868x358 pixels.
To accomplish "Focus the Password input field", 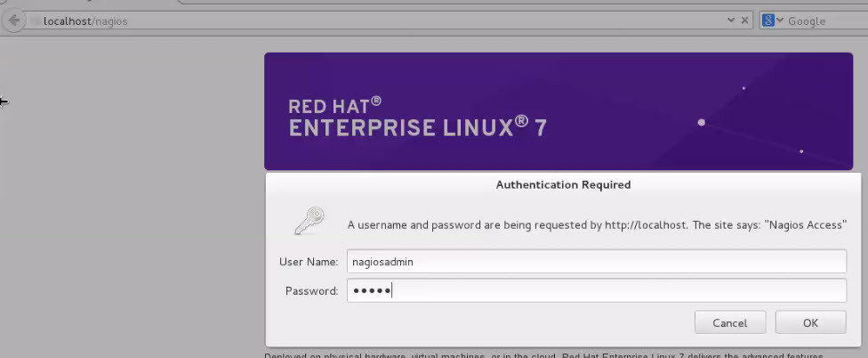I will 596,290.
